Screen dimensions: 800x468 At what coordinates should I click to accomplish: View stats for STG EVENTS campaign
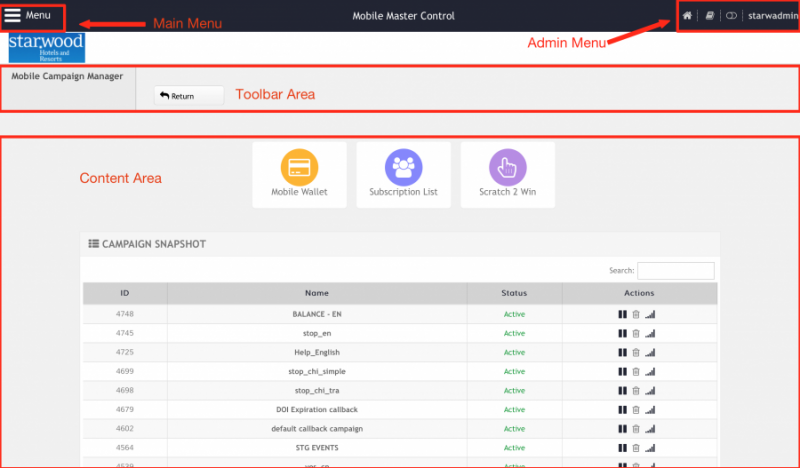click(650, 448)
